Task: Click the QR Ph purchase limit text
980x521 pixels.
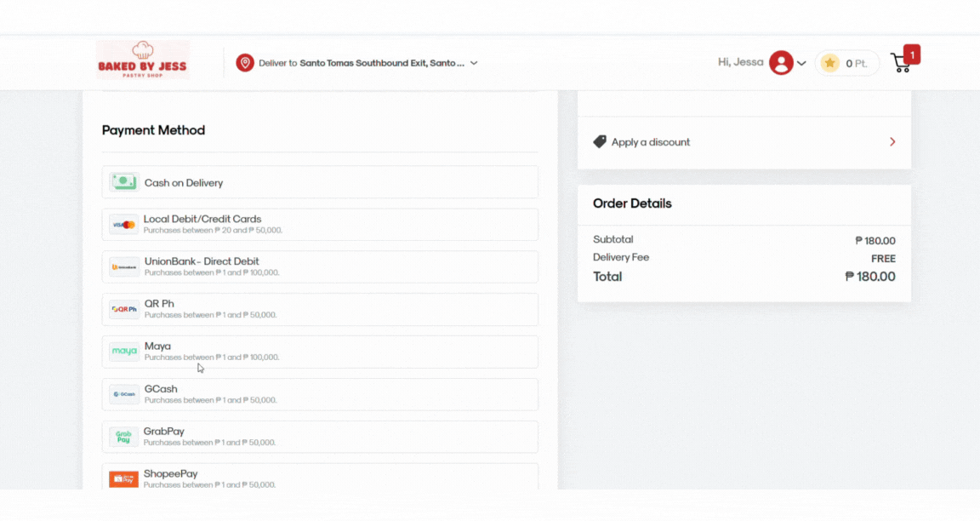Action: (x=211, y=315)
